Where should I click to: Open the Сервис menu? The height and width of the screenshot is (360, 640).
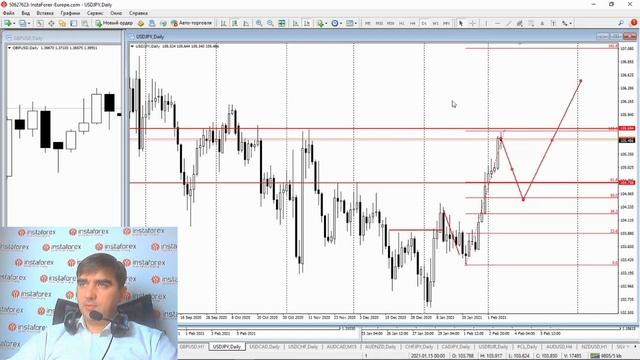(95, 13)
